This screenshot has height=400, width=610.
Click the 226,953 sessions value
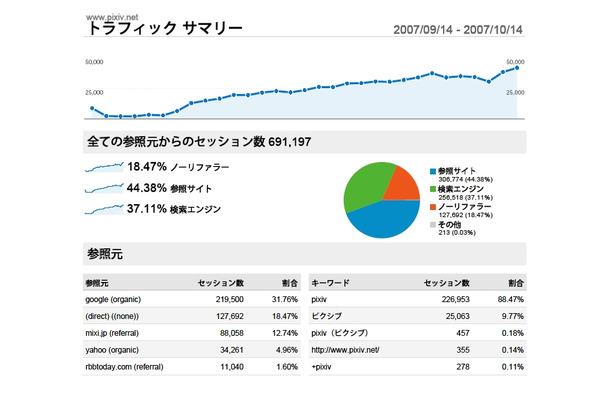[456, 299]
